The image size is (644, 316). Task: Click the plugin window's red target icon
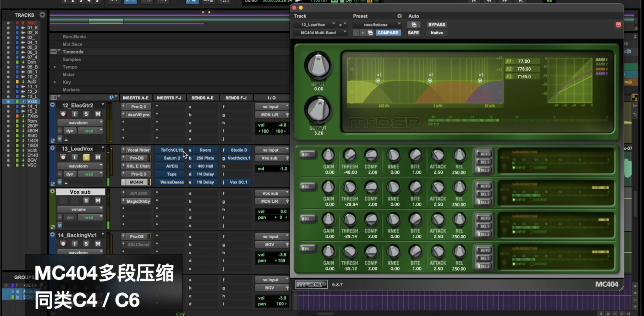618,25
